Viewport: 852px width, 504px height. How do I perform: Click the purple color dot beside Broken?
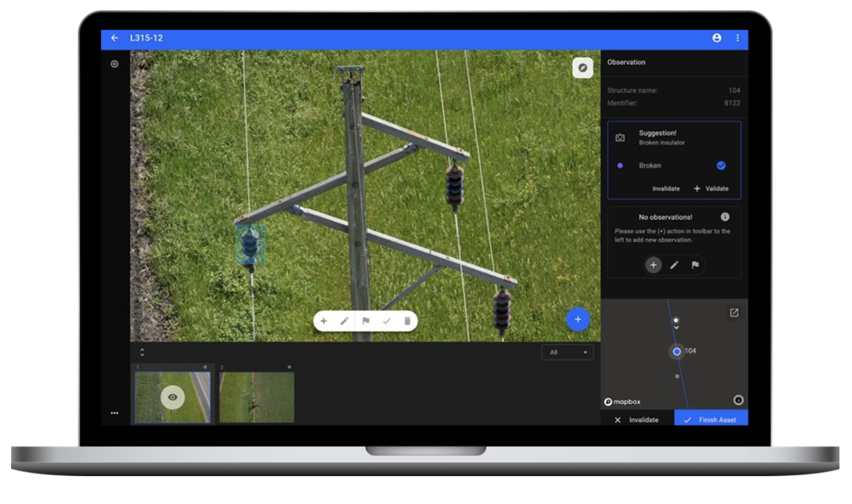(622, 166)
